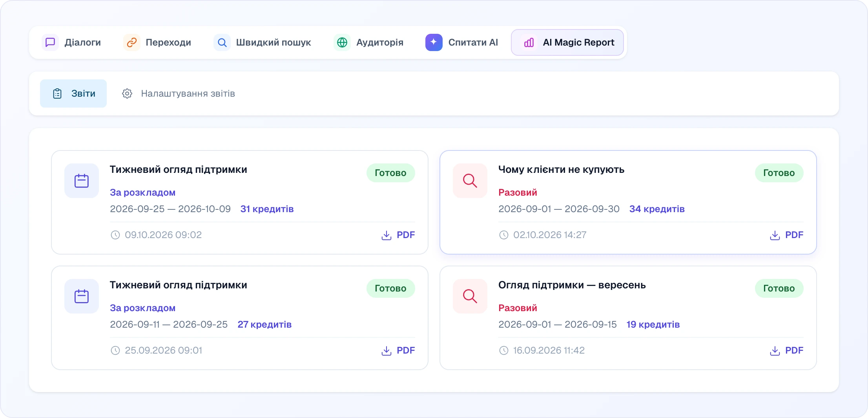Screen dimensions: 868x418
Task: Click Готово badge on Чому клієнти не купують
Action: (x=779, y=173)
